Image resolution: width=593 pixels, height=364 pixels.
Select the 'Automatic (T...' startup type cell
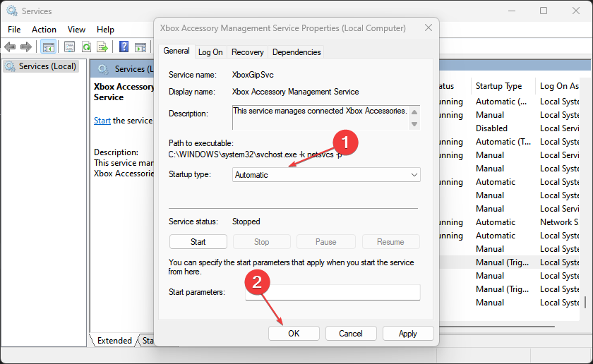[x=503, y=142]
